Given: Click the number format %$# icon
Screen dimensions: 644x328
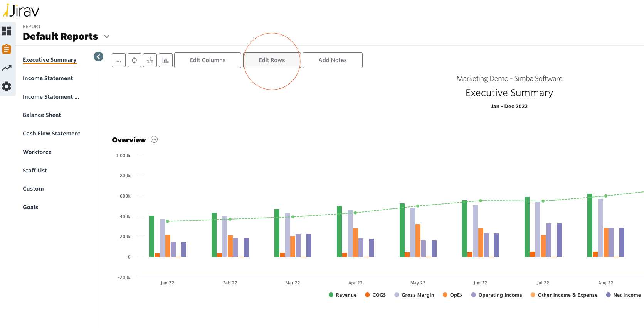Looking at the screenshot, I should coord(150,60).
